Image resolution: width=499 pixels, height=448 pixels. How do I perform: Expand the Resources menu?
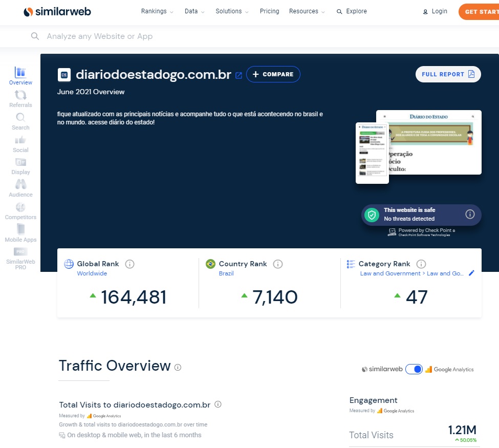pyautogui.click(x=307, y=11)
